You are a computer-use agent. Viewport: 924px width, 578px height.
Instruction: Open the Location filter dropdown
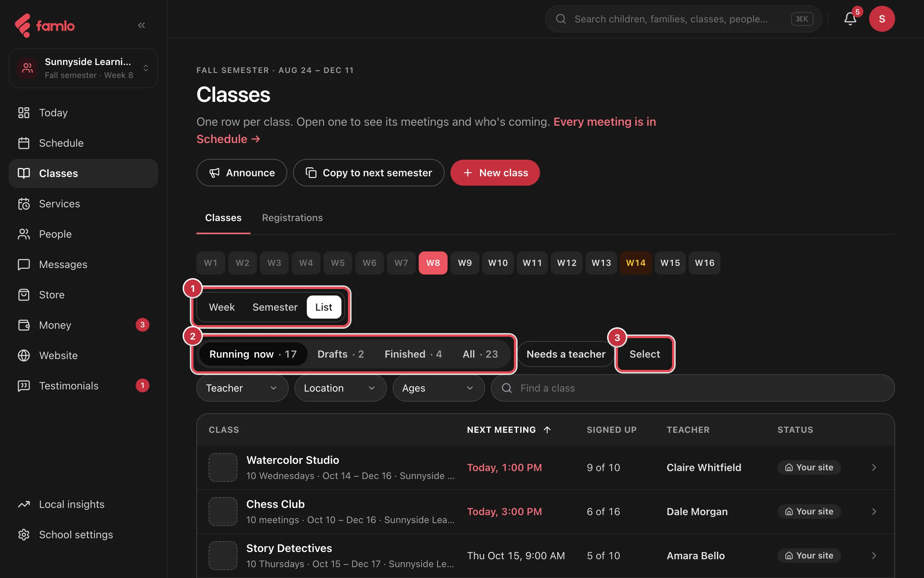[x=340, y=388]
